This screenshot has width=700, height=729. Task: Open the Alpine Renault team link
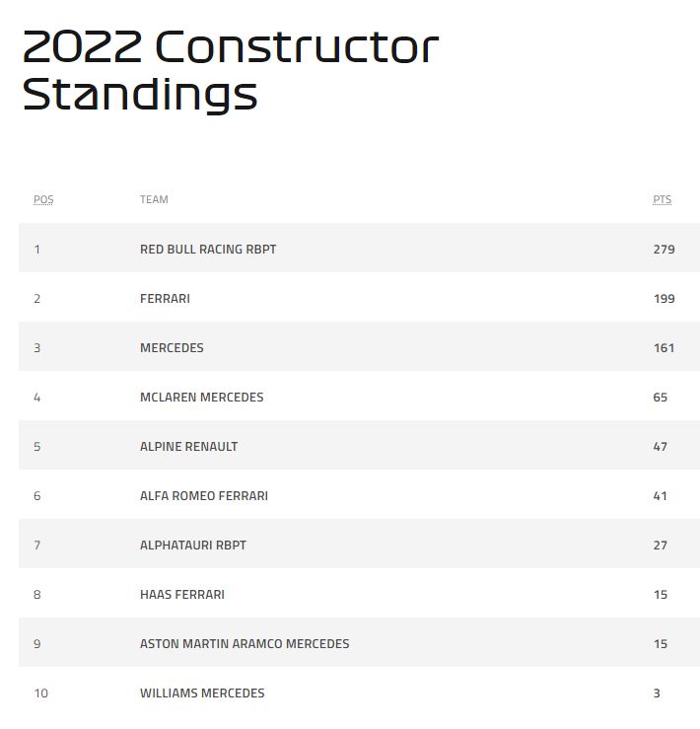(188, 447)
